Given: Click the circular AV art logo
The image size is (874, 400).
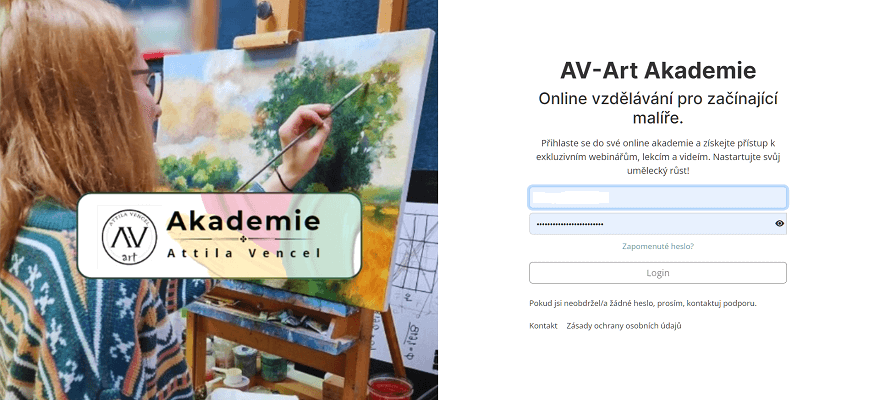Looking at the screenshot, I should (126, 236).
